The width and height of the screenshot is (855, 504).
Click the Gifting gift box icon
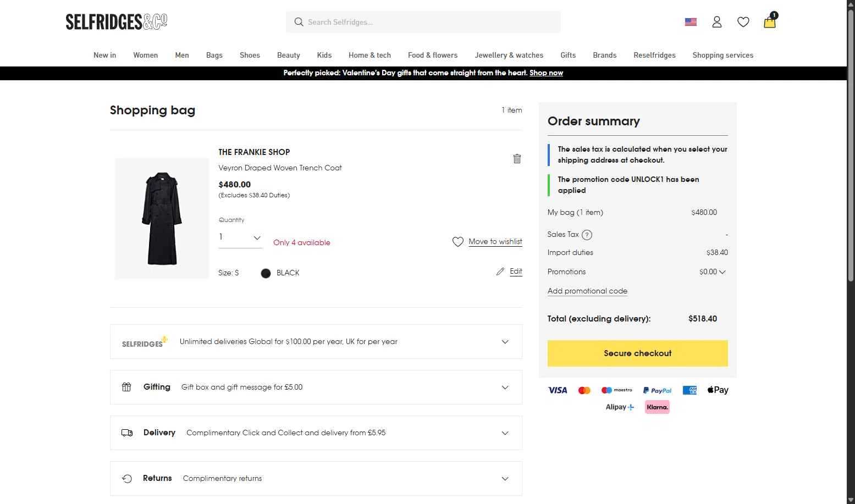[126, 387]
